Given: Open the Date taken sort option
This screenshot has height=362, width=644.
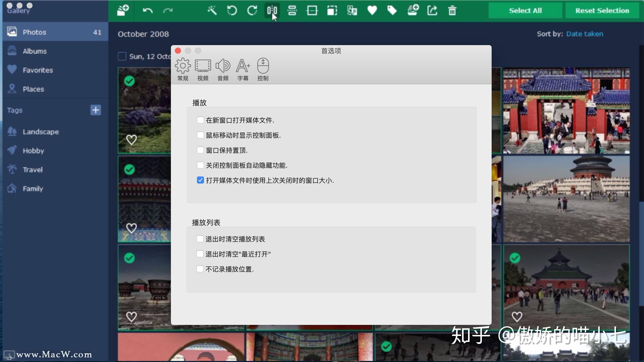Looking at the screenshot, I should pyautogui.click(x=585, y=34).
